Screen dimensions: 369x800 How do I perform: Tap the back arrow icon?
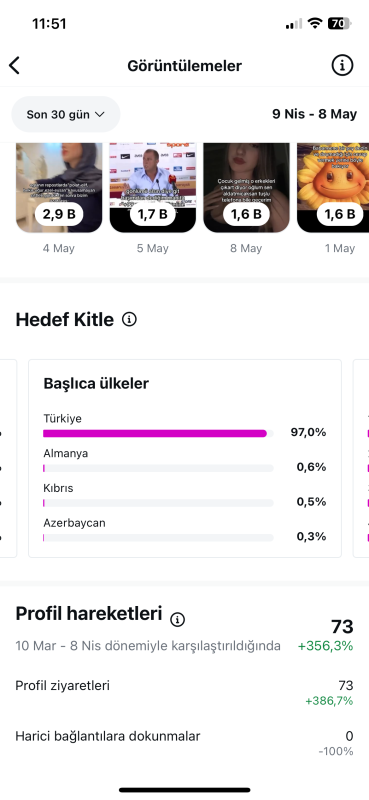[x=15, y=66]
